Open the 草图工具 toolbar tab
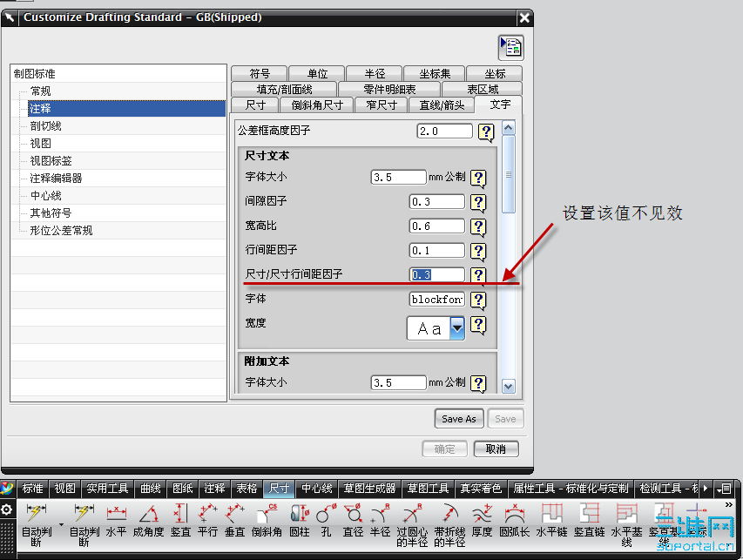Viewport: 743px width, 560px height. tap(428, 488)
